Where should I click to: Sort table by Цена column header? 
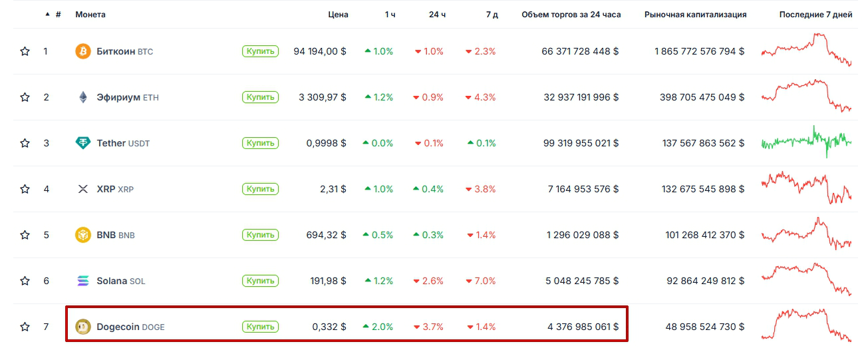[x=338, y=15]
